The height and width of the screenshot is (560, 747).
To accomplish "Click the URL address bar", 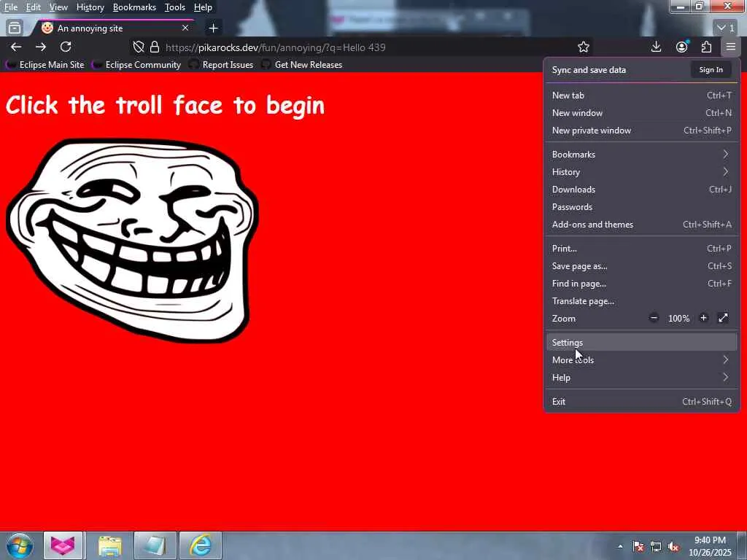I will click(x=362, y=47).
